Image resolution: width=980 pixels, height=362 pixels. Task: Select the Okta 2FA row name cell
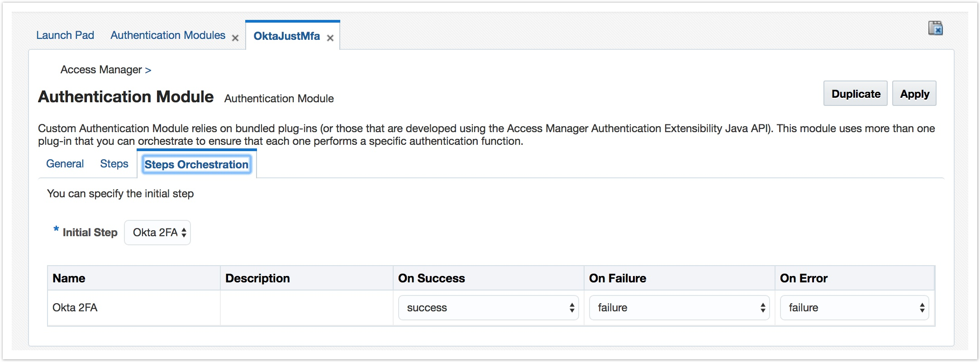75,308
